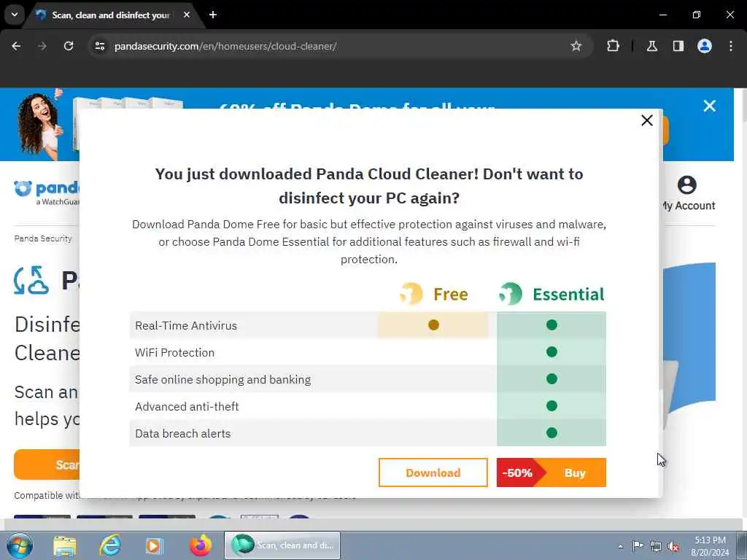
Task: Select the 'Scan, clean and disinfect' tab
Action: pos(111,15)
